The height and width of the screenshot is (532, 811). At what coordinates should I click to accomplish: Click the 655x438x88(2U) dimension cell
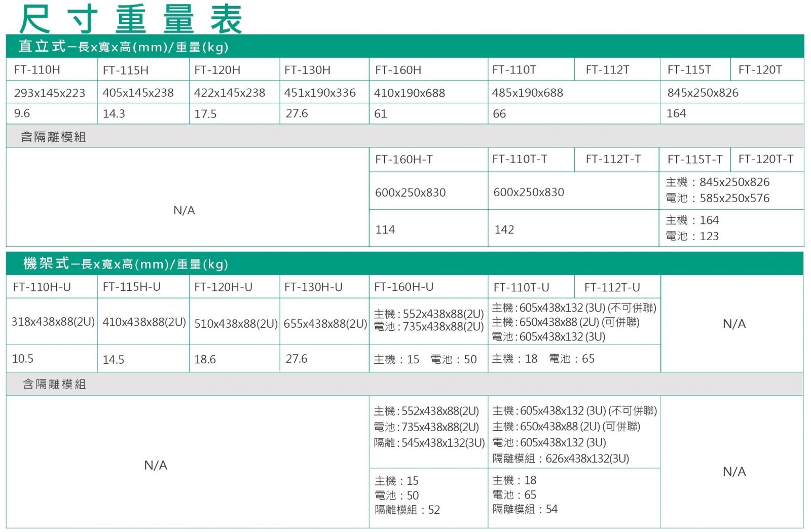[325, 324]
